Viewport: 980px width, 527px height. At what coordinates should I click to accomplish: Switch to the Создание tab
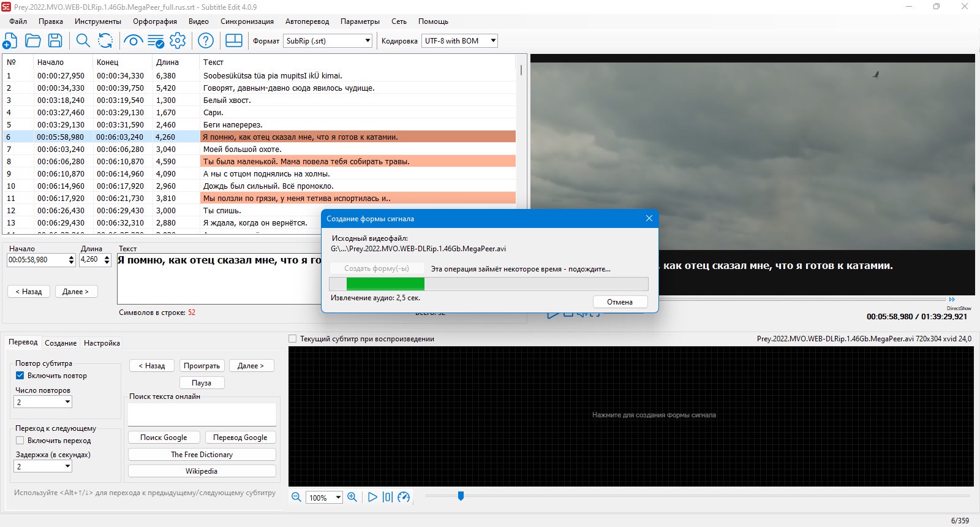[61, 343]
